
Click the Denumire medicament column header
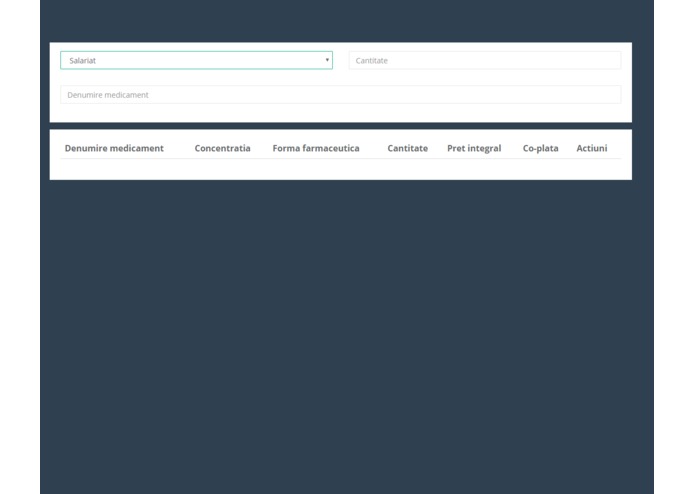coord(114,148)
